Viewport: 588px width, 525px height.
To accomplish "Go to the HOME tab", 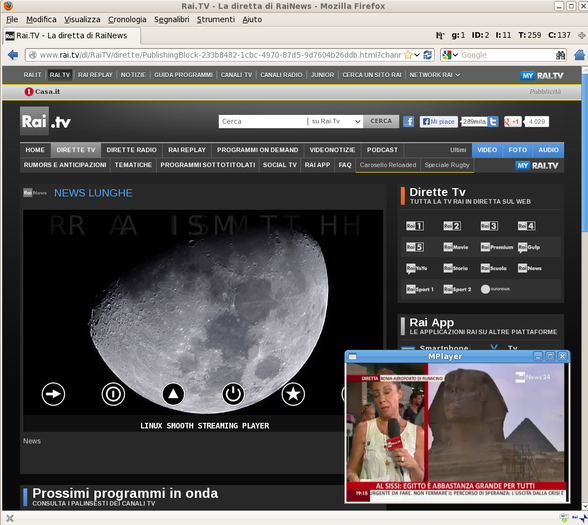I will pyautogui.click(x=35, y=150).
